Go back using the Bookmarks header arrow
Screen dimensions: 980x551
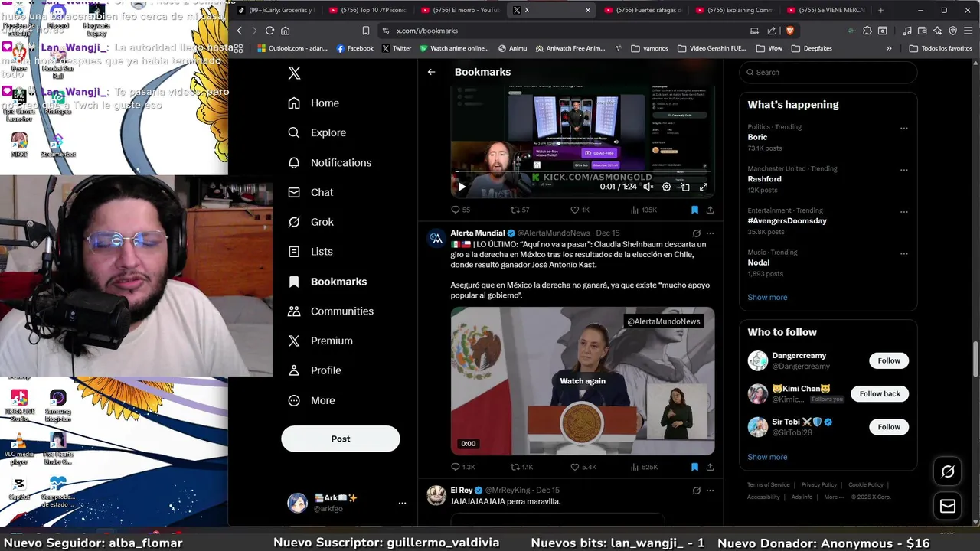(x=432, y=72)
